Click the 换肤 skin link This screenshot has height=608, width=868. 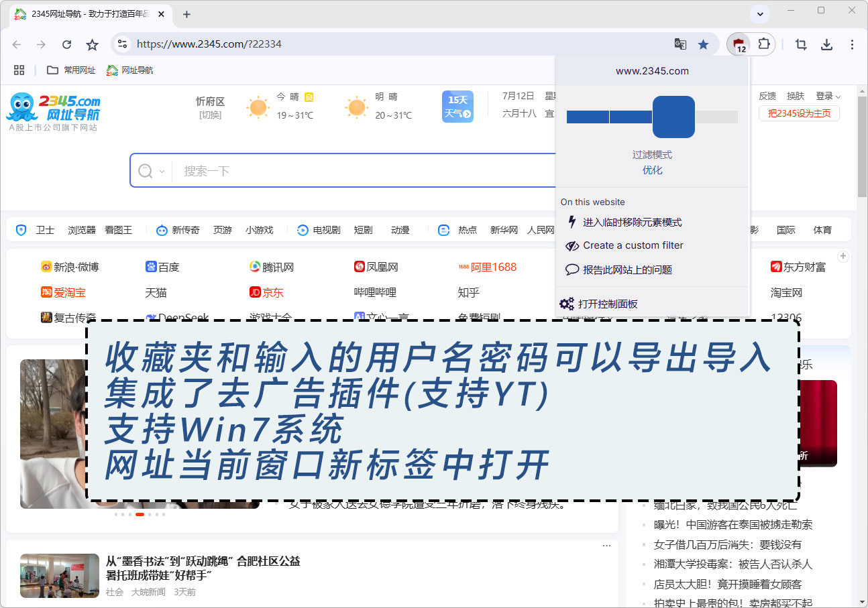click(x=796, y=97)
